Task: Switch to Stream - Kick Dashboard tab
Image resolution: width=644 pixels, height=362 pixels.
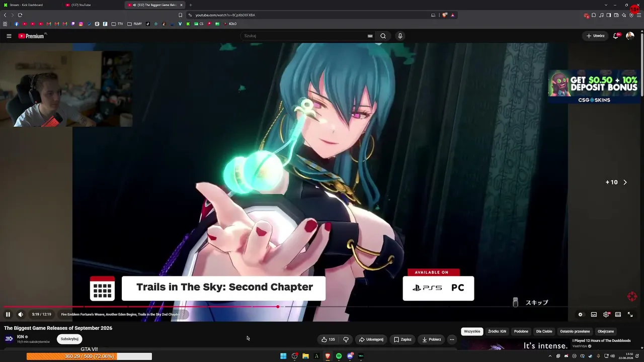Action: (30, 5)
